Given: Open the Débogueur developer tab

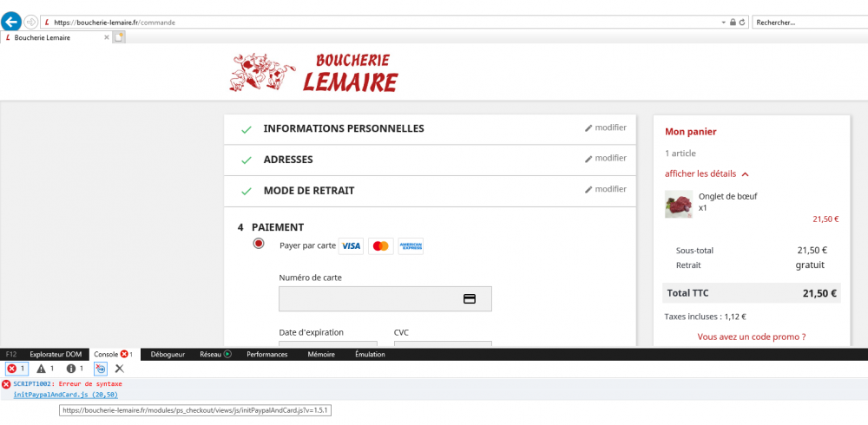Looking at the screenshot, I should click(168, 354).
